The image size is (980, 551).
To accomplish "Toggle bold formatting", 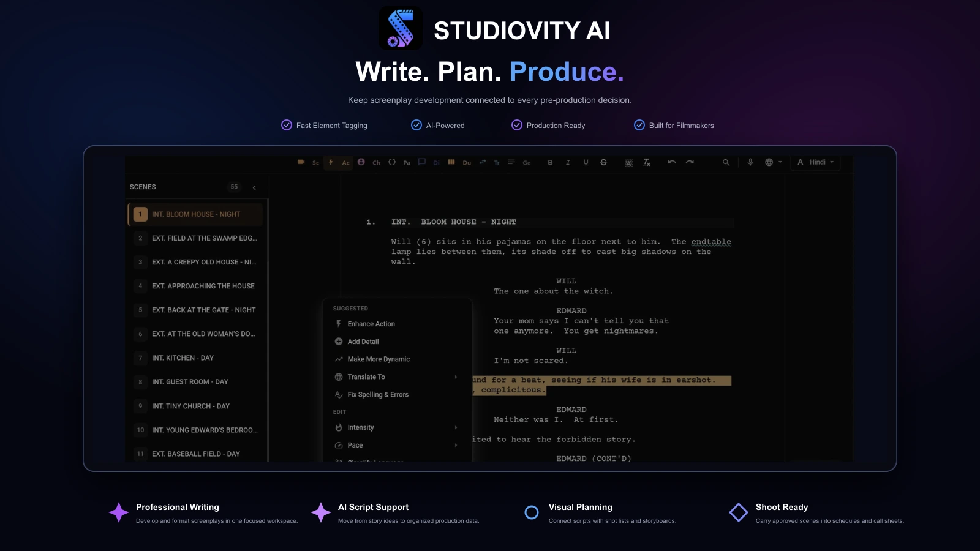I will tap(550, 162).
